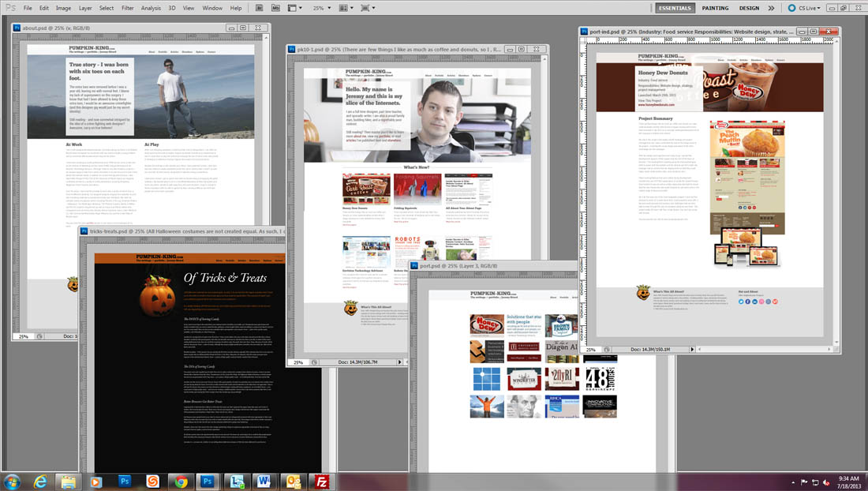The height and width of the screenshot is (491, 868).
Task: Show hidden system tray icons
Action: (793, 482)
